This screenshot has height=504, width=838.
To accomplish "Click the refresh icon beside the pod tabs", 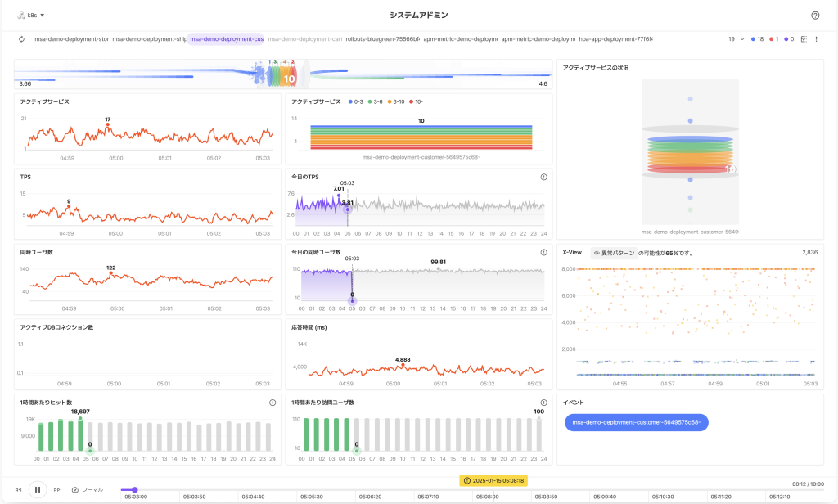I will pyautogui.click(x=23, y=39).
